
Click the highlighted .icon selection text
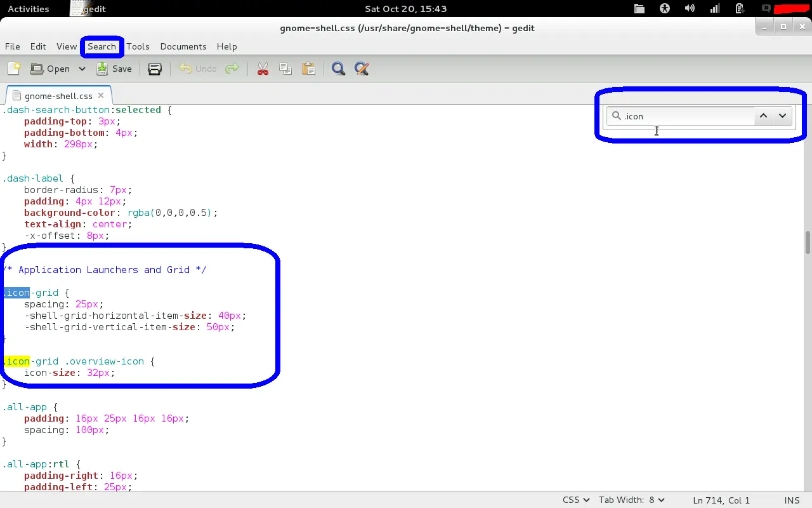pyautogui.click(x=16, y=293)
